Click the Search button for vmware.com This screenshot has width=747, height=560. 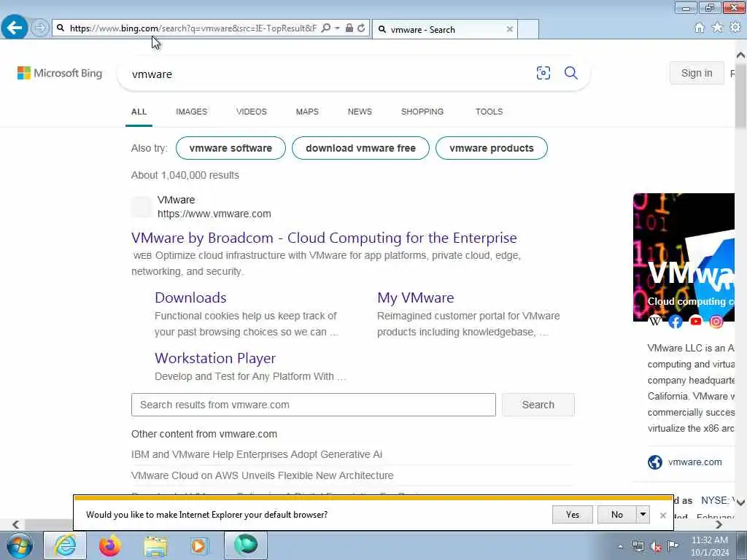tap(538, 405)
